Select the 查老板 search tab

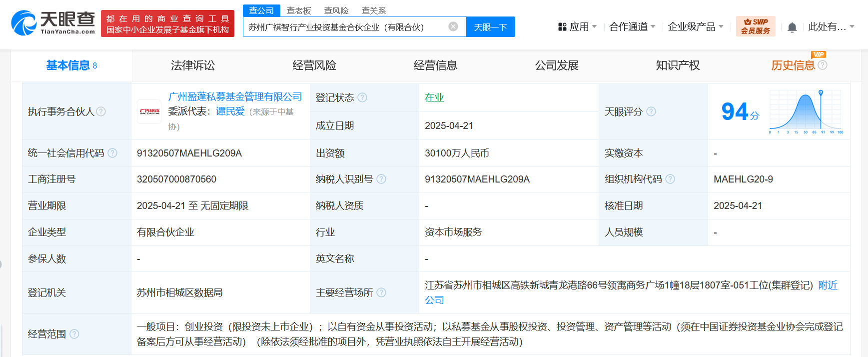point(299,10)
